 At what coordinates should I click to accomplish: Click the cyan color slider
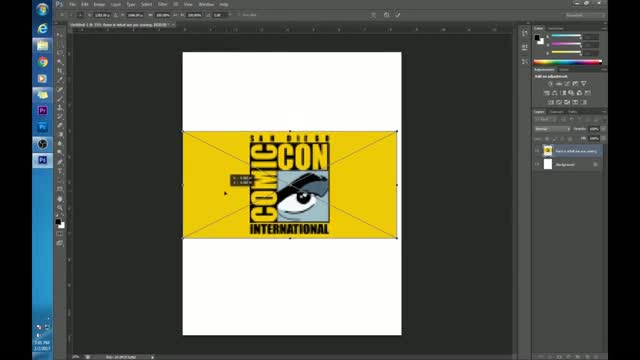click(566, 36)
